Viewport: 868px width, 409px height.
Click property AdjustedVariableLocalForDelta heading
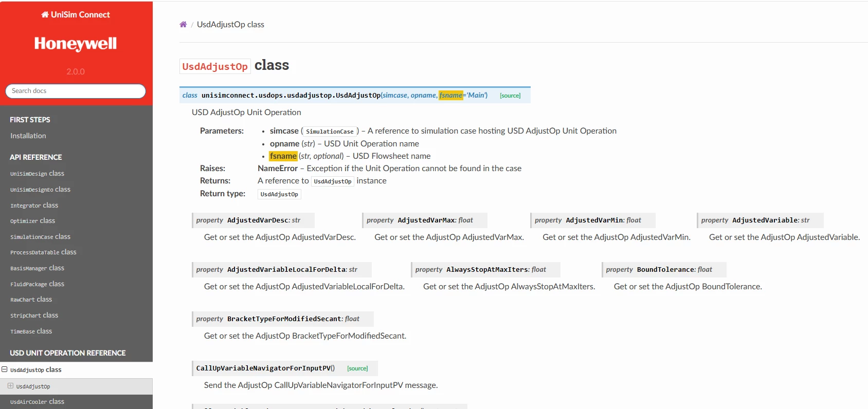coord(282,269)
